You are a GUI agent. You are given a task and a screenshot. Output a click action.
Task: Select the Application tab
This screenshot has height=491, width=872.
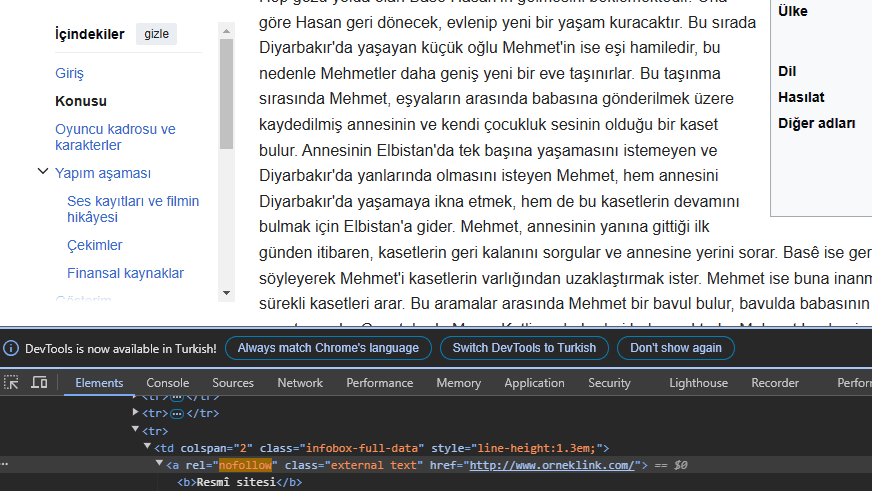click(x=534, y=383)
